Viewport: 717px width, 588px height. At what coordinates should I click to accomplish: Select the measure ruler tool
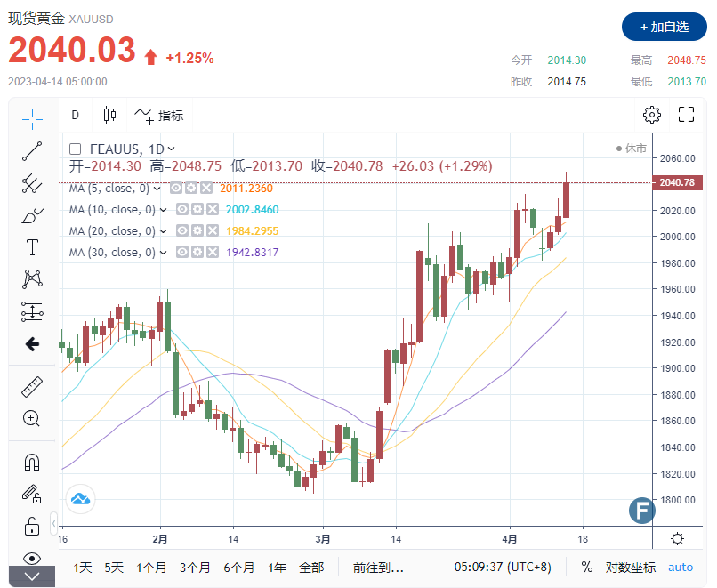click(31, 386)
